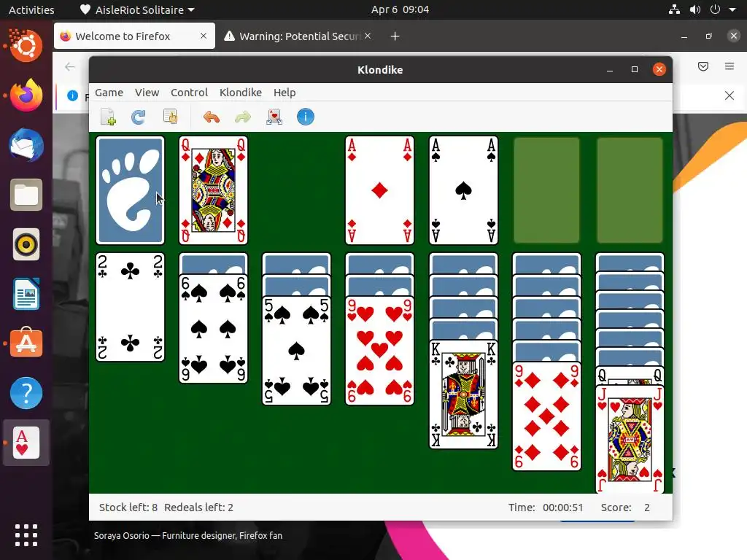The height and width of the screenshot is (560, 747).
Task: Click the Time 00:00:51 status
Action: click(546, 507)
